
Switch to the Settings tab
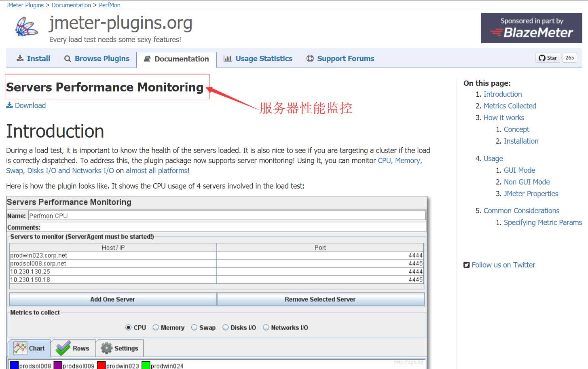point(120,348)
